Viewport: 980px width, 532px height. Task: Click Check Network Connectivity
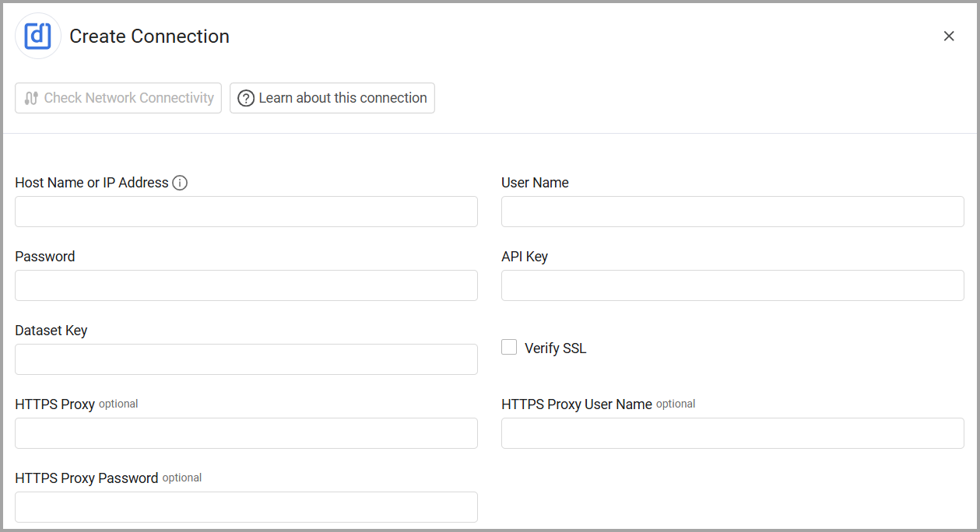click(x=118, y=98)
